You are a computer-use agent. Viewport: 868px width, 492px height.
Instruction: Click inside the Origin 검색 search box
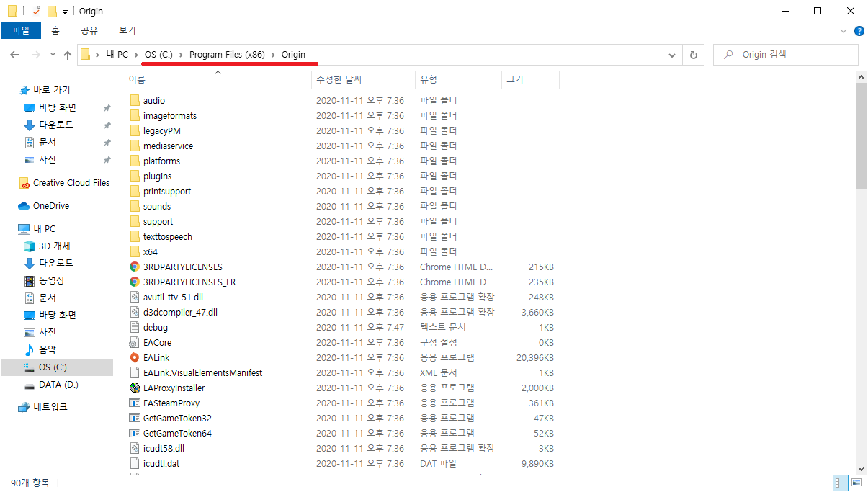[785, 55]
